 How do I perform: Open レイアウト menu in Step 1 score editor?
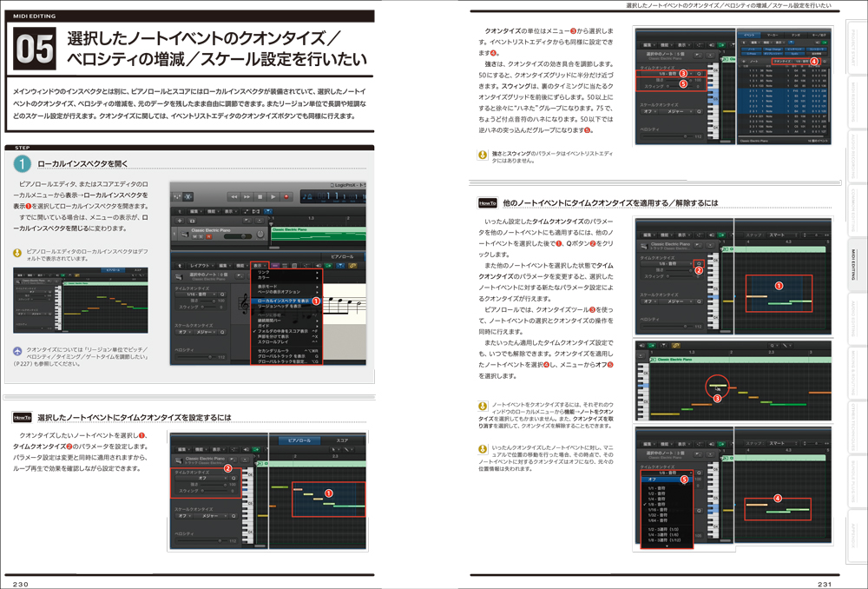[x=201, y=266]
